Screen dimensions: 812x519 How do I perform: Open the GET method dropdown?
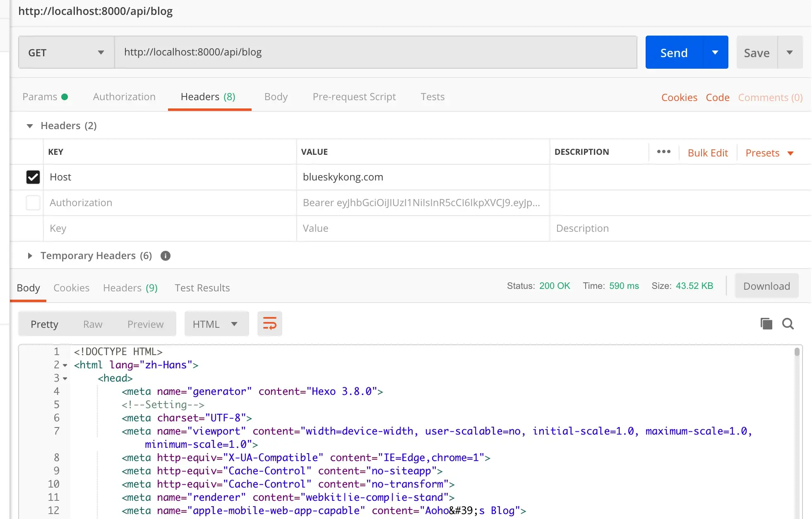pyautogui.click(x=66, y=53)
